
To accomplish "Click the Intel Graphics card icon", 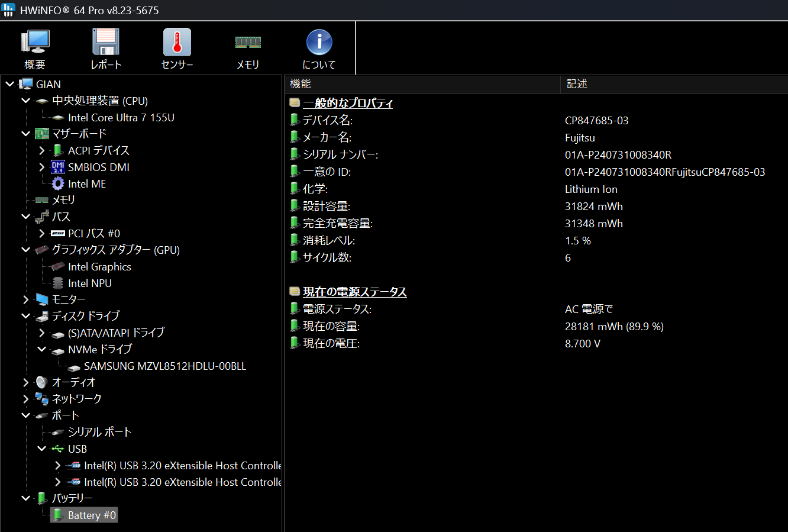I will point(58,267).
